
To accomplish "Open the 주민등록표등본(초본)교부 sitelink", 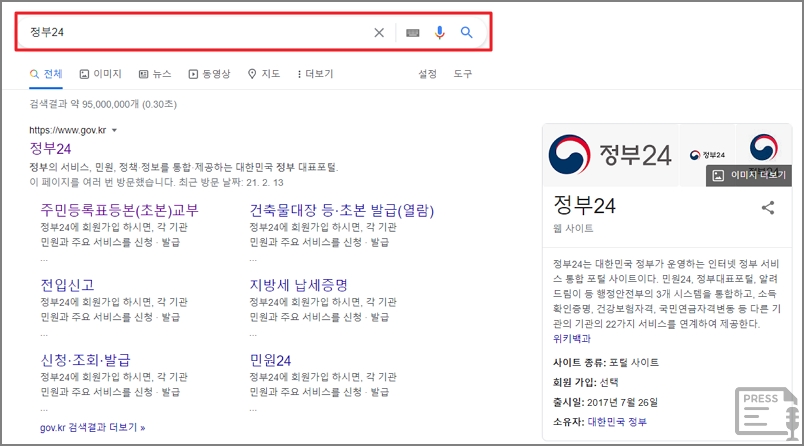I will point(119,210).
